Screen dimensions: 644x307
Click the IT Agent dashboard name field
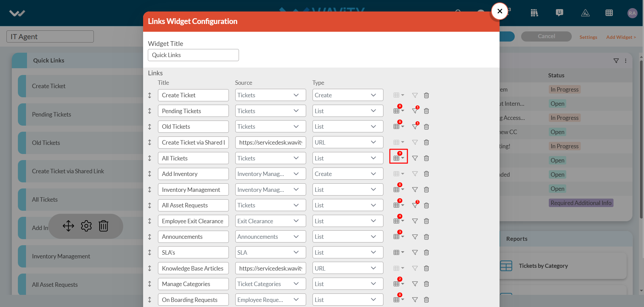[50, 36]
